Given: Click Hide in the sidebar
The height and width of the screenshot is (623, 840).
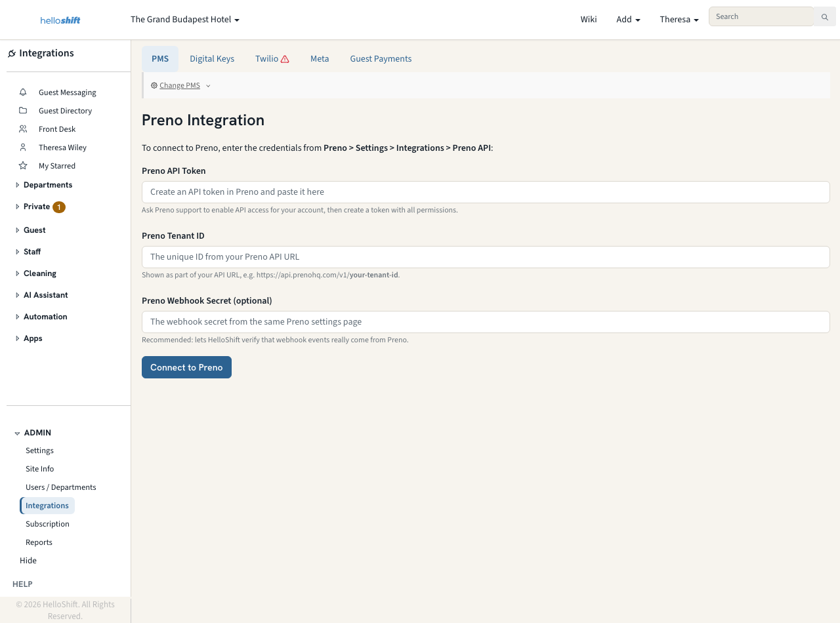Looking at the screenshot, I should click(28, 561).
